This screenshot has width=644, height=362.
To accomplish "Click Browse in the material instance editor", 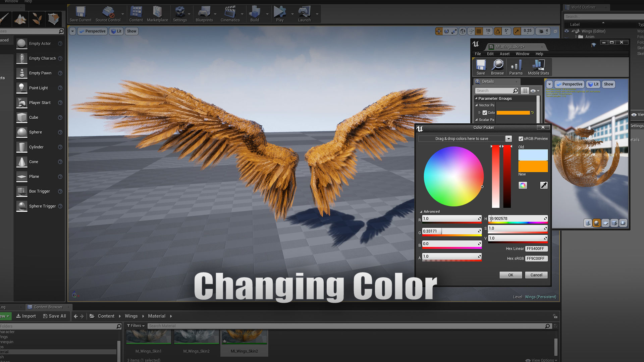I will (497, 67).
